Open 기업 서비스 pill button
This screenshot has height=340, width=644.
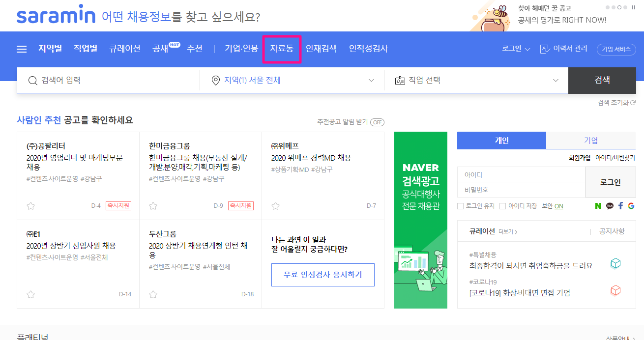(616, 49)
